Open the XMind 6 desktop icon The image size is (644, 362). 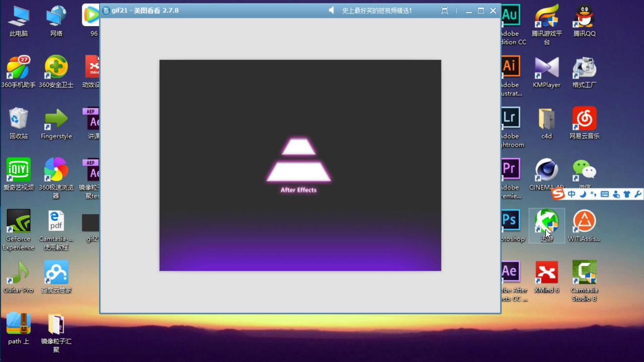point(547,277)
